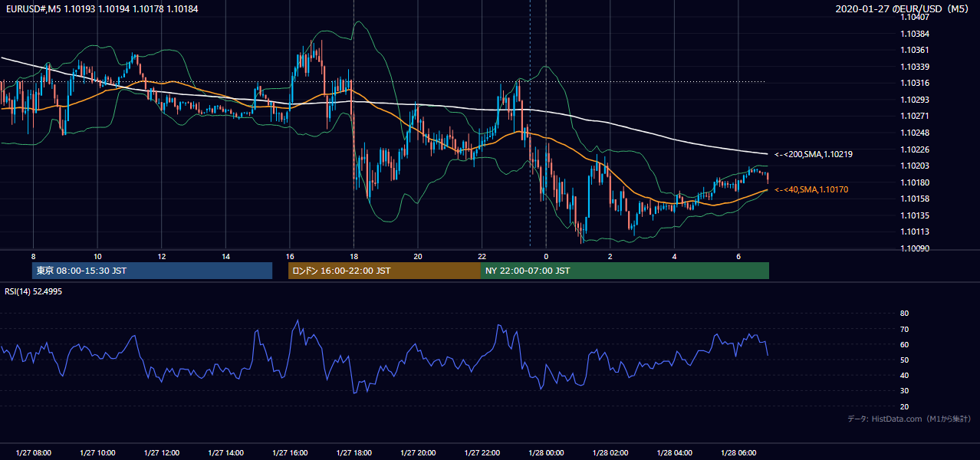Click RSI axis level 70
The image size is (980, 460).
904,329
